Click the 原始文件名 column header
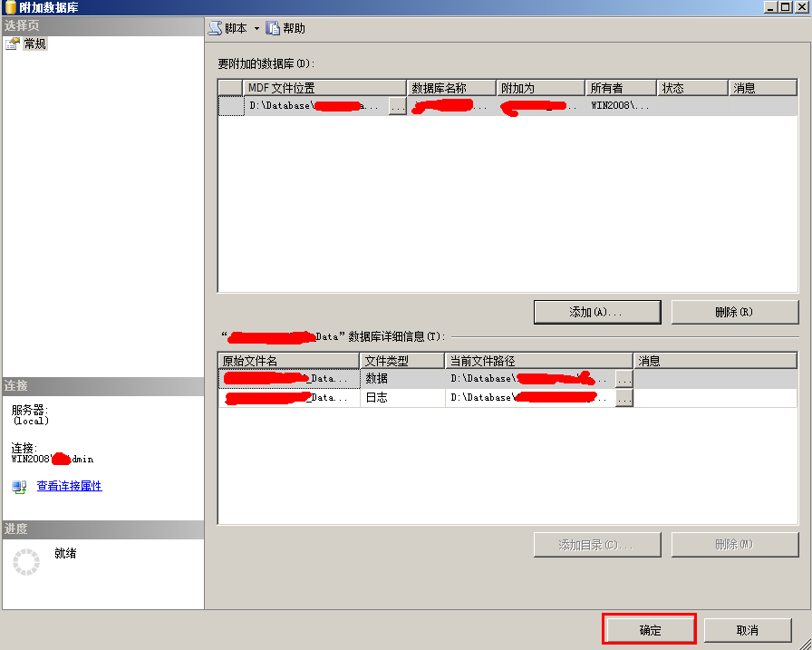This screenshot has width=812, height=650. click(x=288, y=361)
